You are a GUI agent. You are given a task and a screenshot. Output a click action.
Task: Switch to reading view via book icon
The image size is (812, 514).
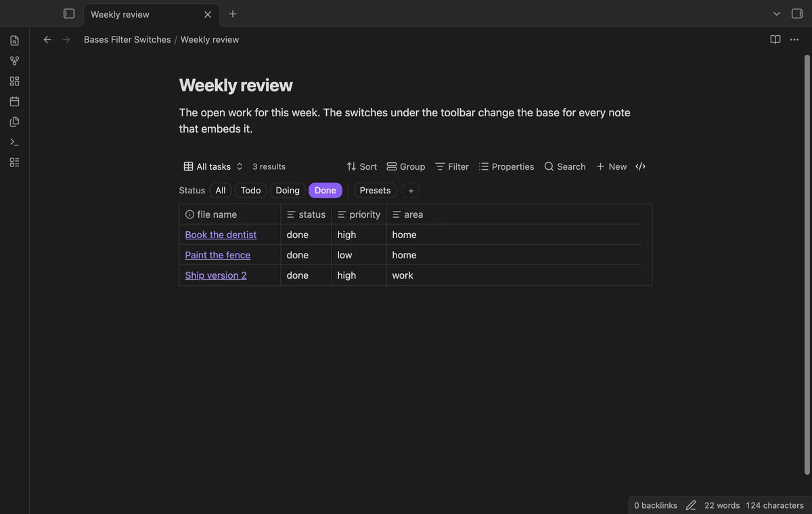click(x=775, y=40)
